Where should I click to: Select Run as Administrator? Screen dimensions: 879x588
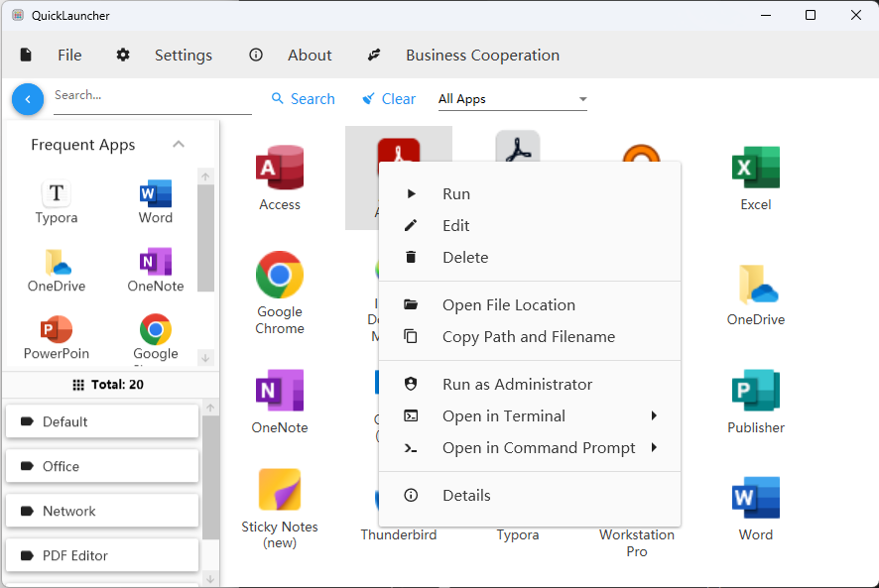pyautogui.click(x=530, y=384)
